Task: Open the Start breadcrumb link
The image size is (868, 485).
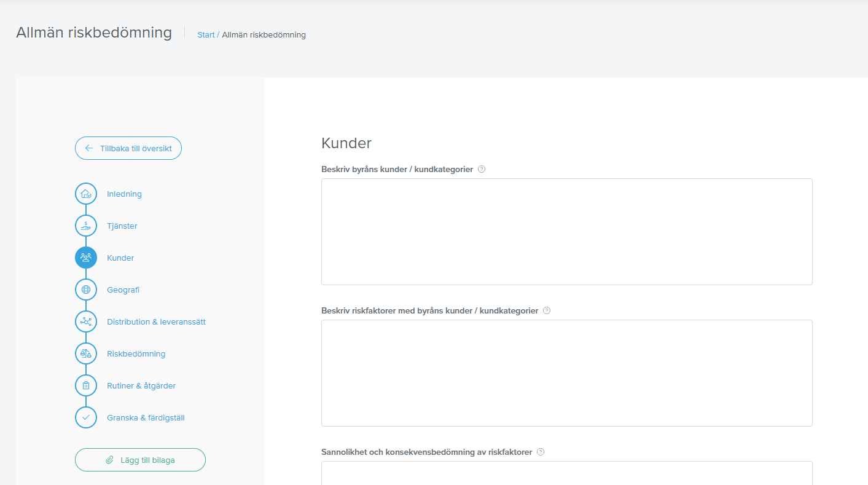Action: point(206,35)
